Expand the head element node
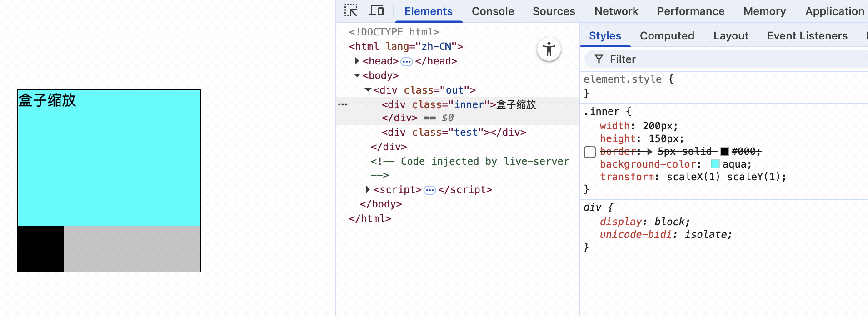 click(357, 61)
